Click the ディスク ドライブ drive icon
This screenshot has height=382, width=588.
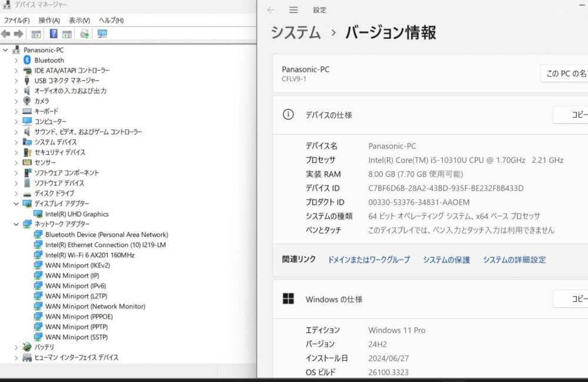coord(27,194)
